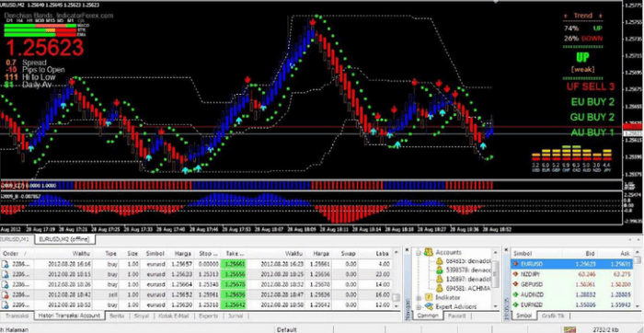This screenshot has height=333, width=644.
Task: Expand the Indikator tree node
Action: 419,298
